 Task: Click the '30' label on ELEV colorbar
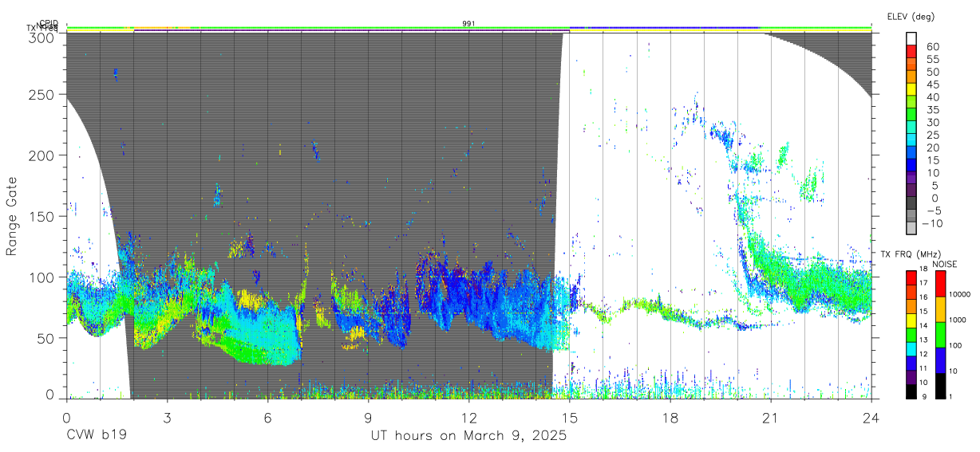click(932, 122)
